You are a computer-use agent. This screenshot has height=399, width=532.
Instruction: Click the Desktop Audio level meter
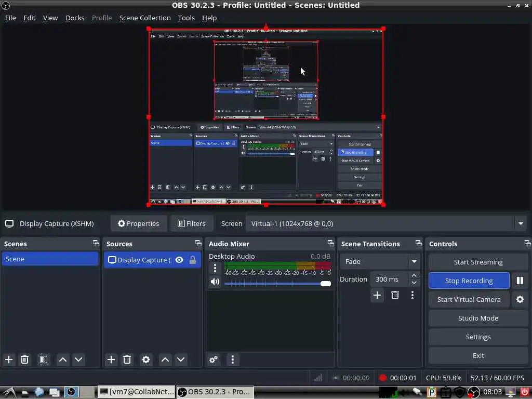click(277, 265)
